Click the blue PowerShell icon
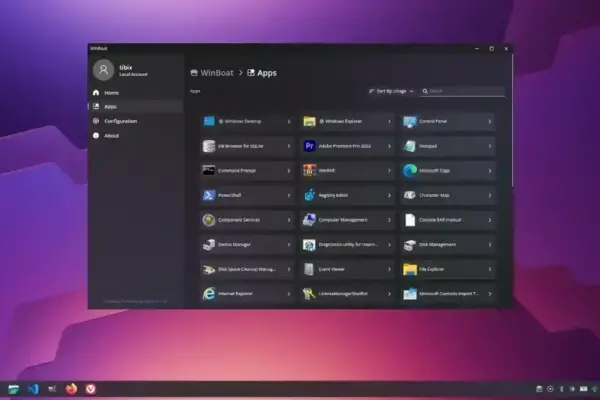The image size is (600, 400). [x=209, y=195]
